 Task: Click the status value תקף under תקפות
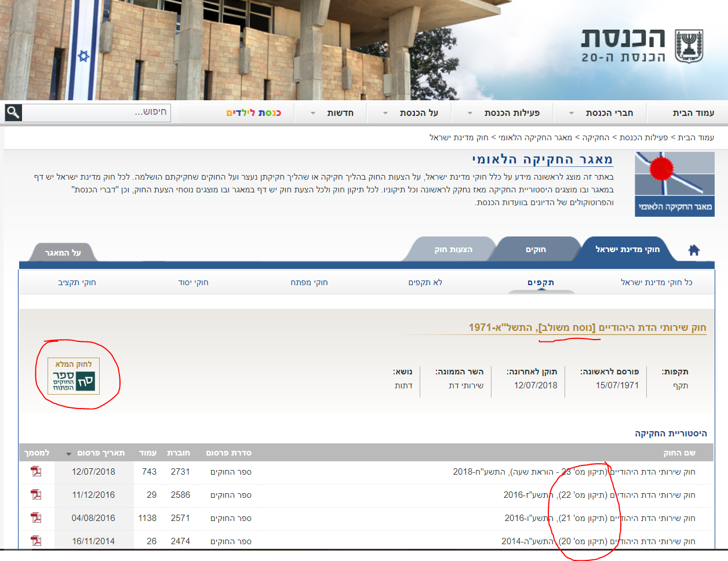click(680, 385)
